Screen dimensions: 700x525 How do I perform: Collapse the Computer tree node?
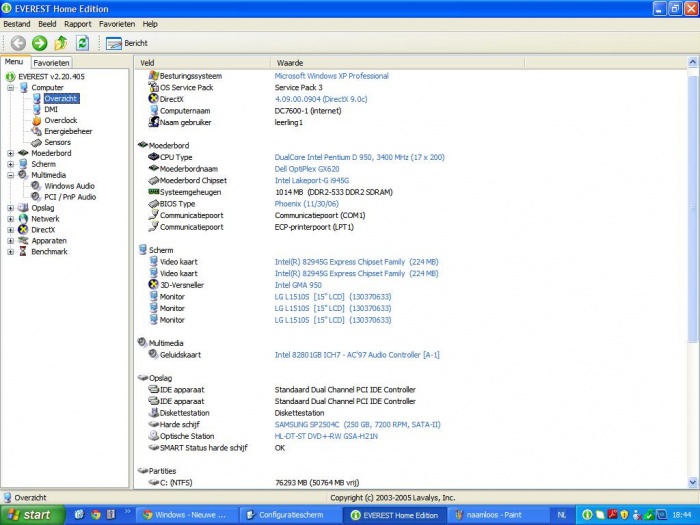point(11,88)
